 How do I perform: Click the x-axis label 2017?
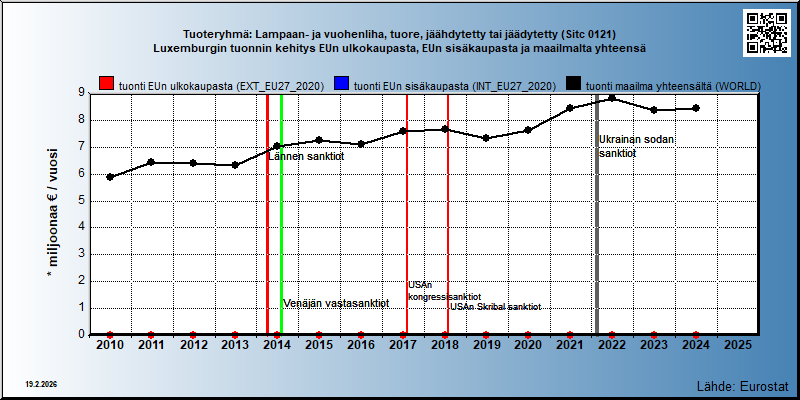coord(403,345)
